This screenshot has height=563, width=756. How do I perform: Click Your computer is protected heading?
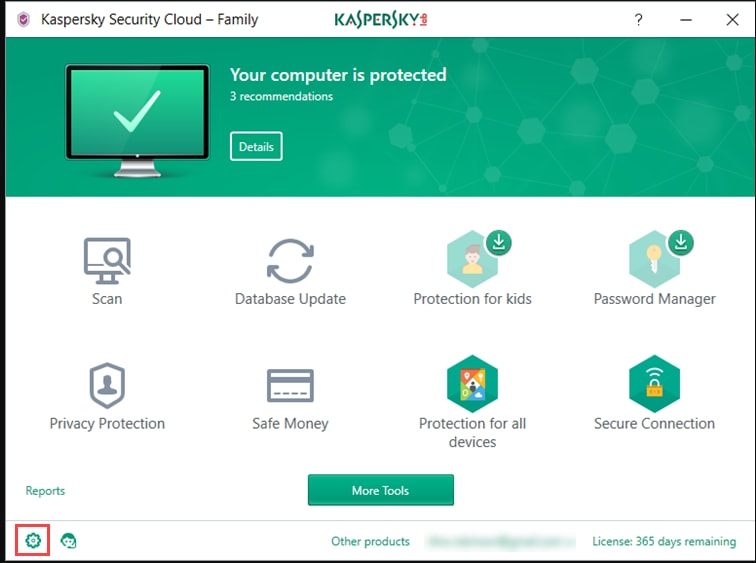(338, 75)
